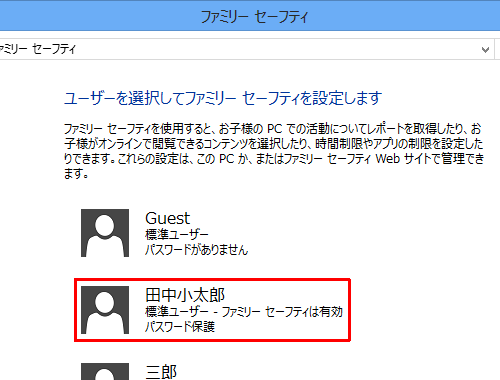This screenshot has height=380, width=500.
Task: Click the Guest user avatar icon
Action: pyautogui.click(x=105, y=233)
